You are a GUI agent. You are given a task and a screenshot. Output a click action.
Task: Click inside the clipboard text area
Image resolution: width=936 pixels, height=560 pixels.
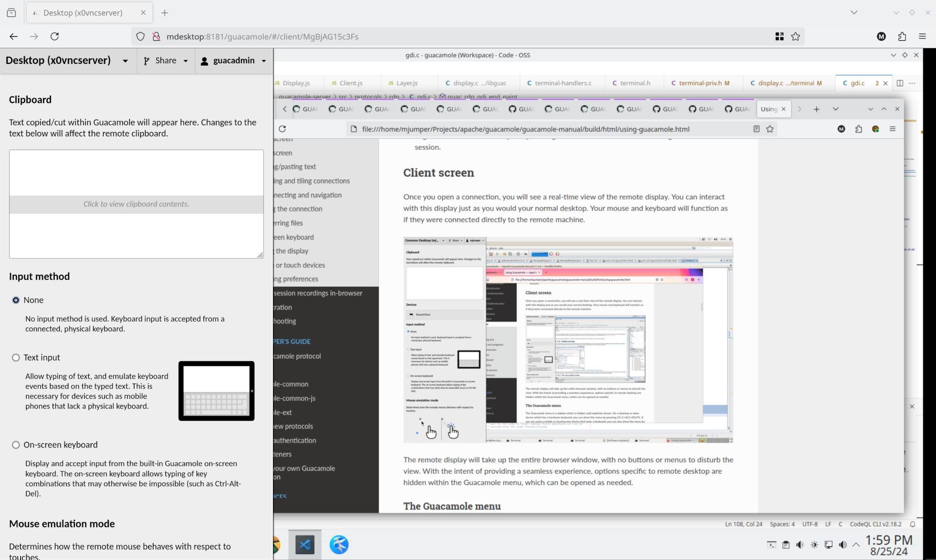[136, 173]
